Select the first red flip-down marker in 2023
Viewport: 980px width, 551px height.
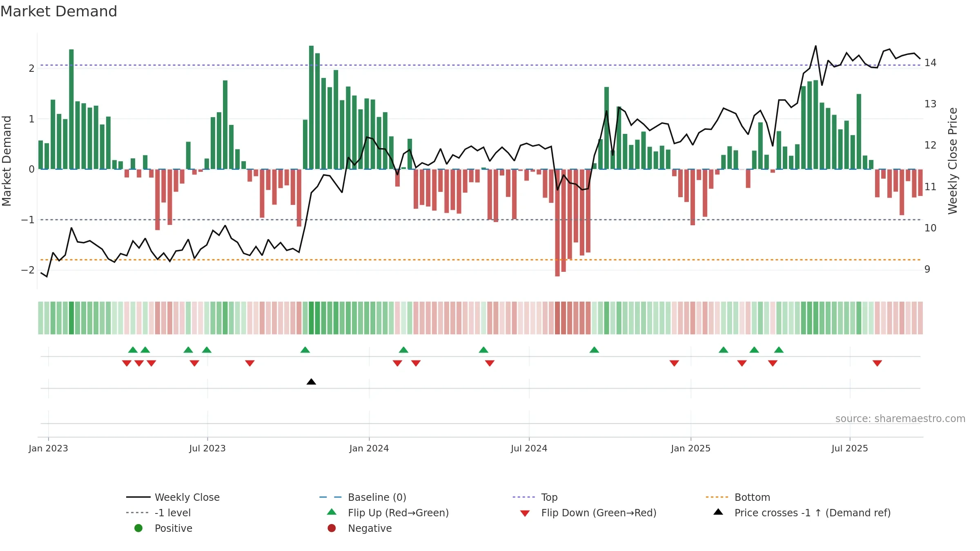(127, 363)
